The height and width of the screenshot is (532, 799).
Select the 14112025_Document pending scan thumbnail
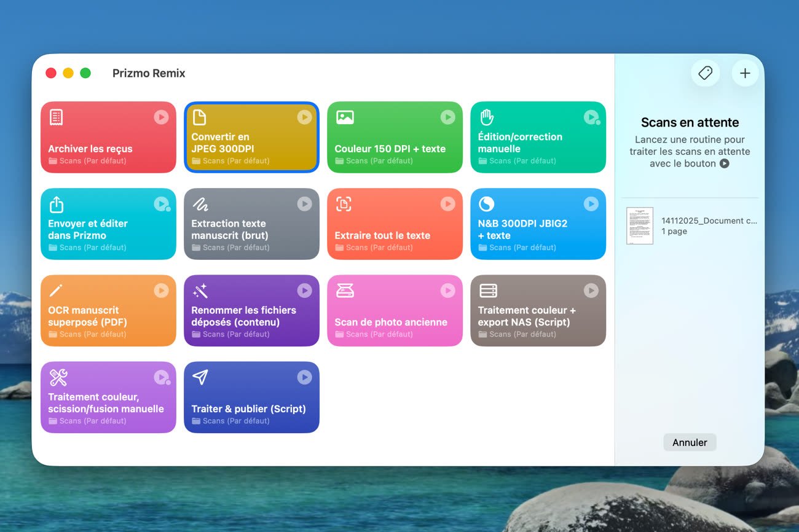click(x=639, y=225)
